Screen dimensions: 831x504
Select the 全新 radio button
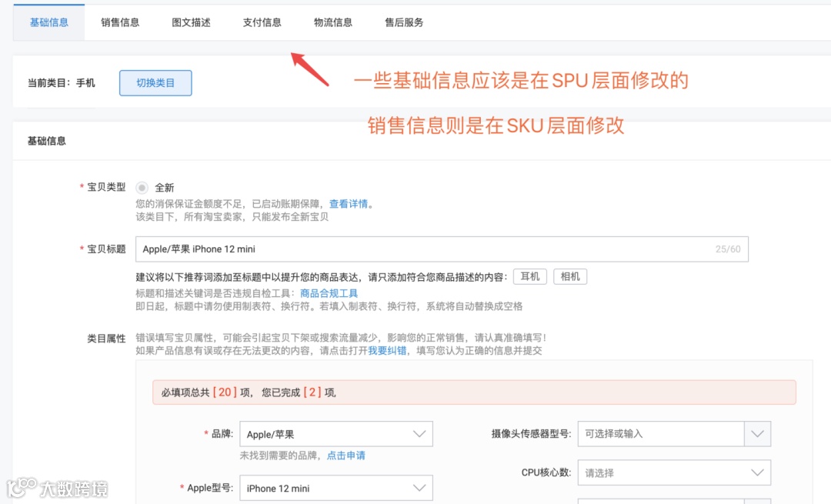click(142, 188)
